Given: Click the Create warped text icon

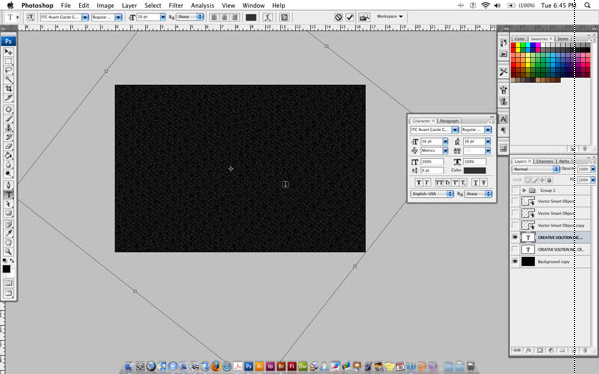Looking at the screenshot, I should coord(268,17).
